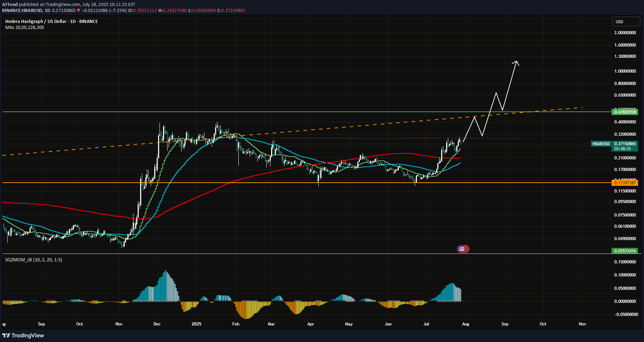The image size is (644, 342).
Task: Click the Jun label on time axis
Action: pyautogui.click(x=388, y=324)
